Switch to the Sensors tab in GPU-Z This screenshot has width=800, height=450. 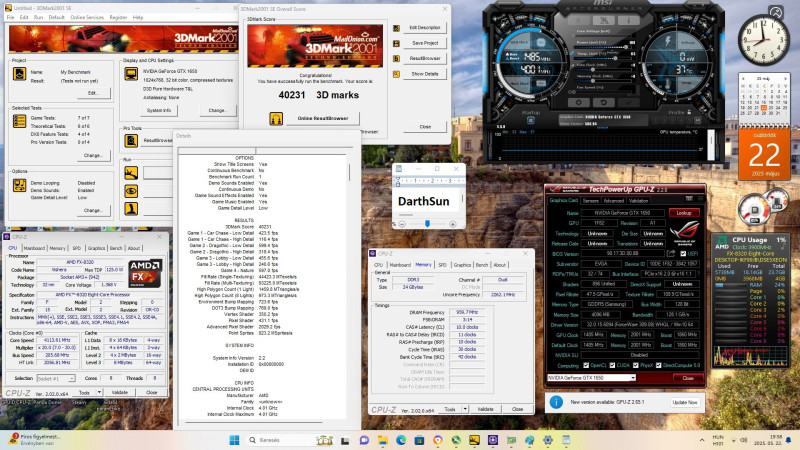[590, 201]
